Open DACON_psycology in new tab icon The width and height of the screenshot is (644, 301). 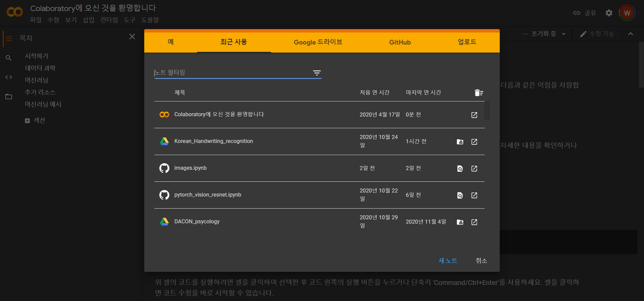(474, 222)
